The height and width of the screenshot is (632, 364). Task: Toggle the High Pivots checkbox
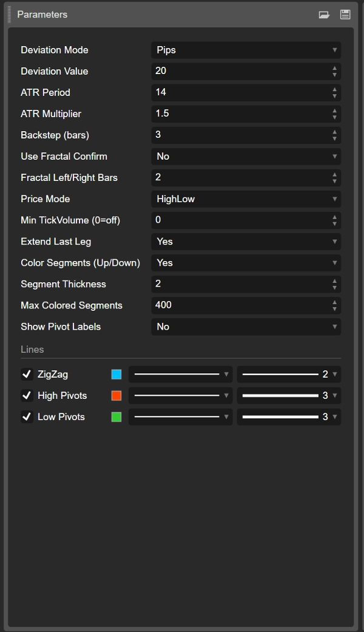[x=27, y=395]
